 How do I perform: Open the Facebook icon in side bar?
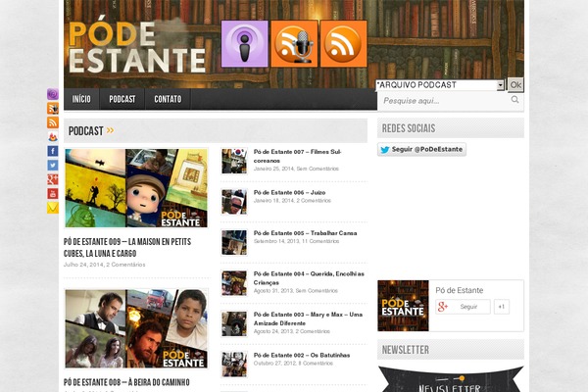tap(53, 151)
